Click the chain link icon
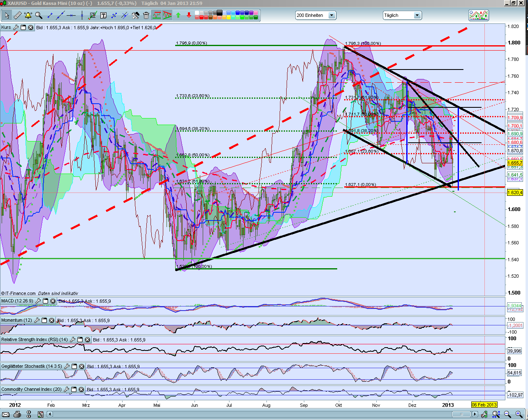The image size is (528, 420). (29, 414)
